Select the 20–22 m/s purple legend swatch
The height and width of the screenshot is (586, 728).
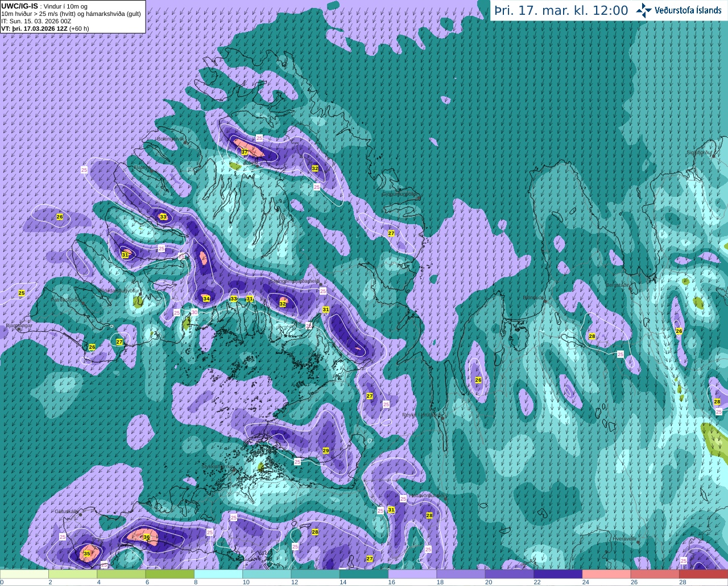510,574
